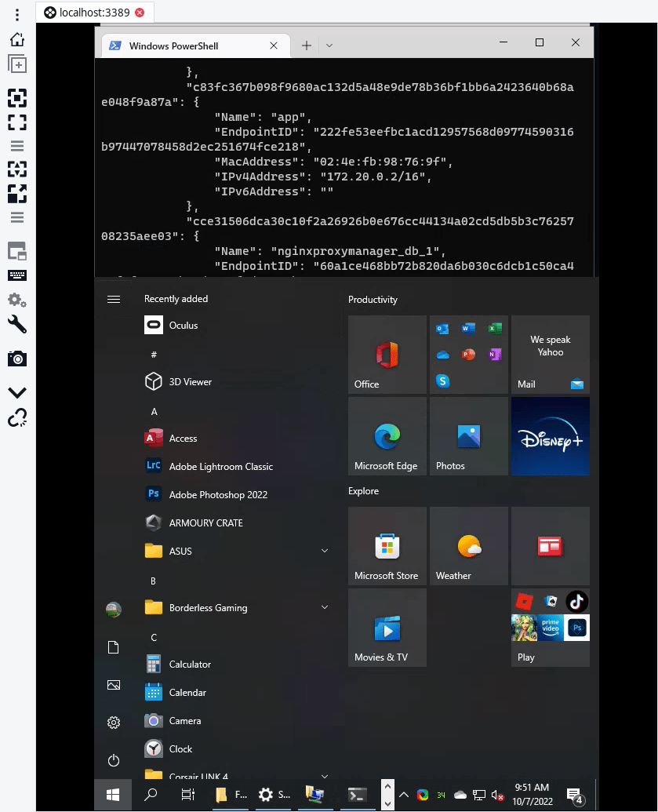Open the Disney+ tile
Viewport: 658px width, 812px height.
coord(550,436)
